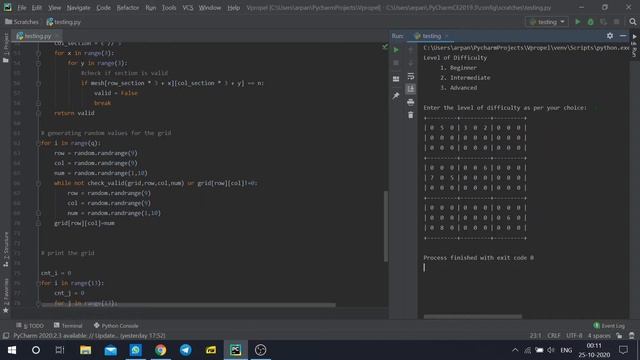The height and width of the screenshot is (360, 640).
Task: Rerun the testing script from Run panel
Action: pyautogui.click(x=396, y=50)
